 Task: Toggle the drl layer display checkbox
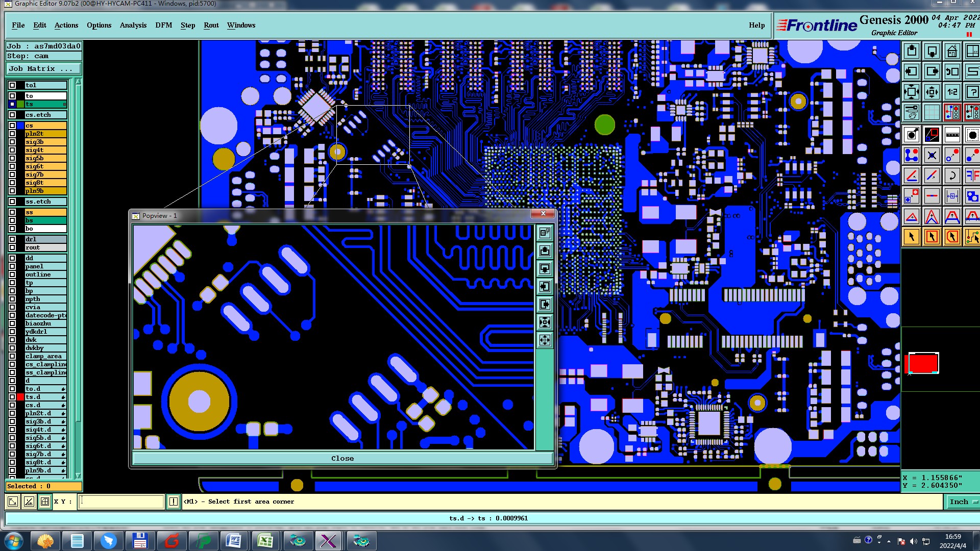[12, 239]
